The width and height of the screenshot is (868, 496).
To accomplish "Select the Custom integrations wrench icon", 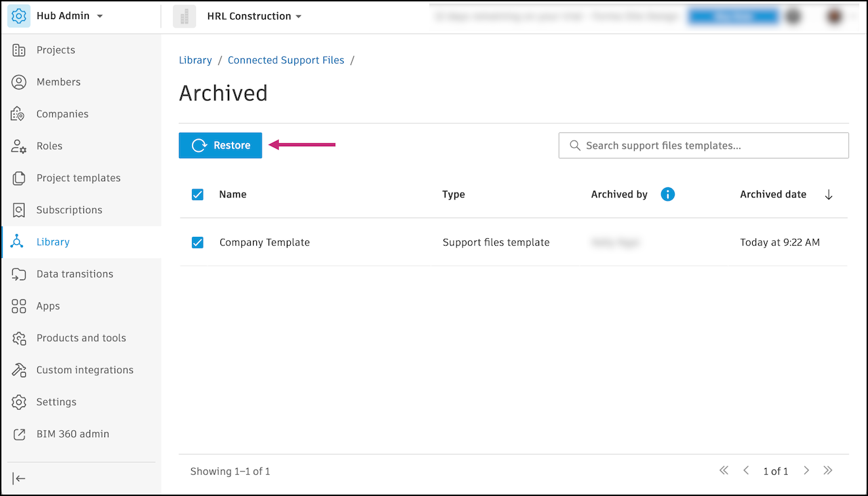I will pos(19,370).
